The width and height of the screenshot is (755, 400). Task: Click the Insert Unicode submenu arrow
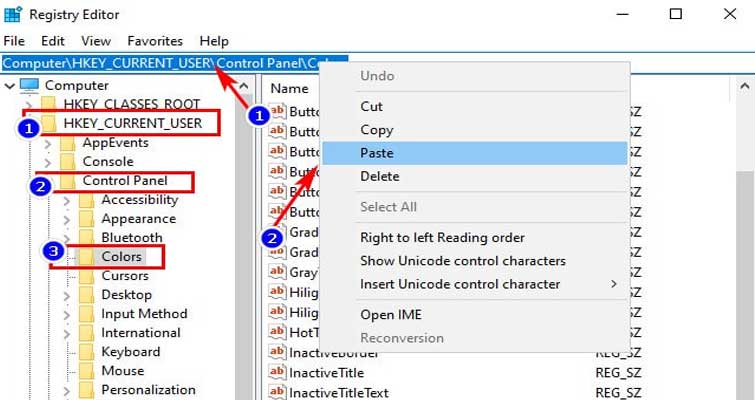[x=614, y=284]
